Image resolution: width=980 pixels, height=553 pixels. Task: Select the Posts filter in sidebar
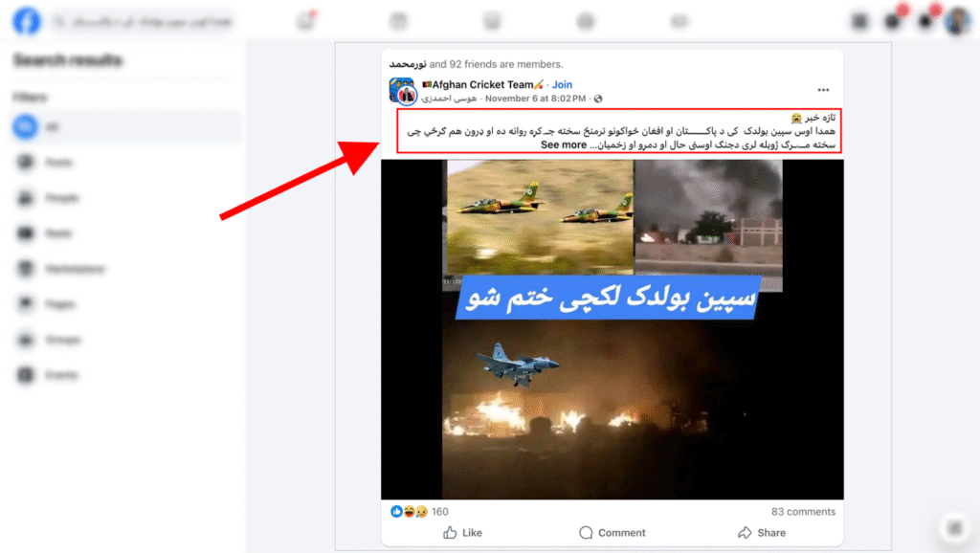(125, 163)
